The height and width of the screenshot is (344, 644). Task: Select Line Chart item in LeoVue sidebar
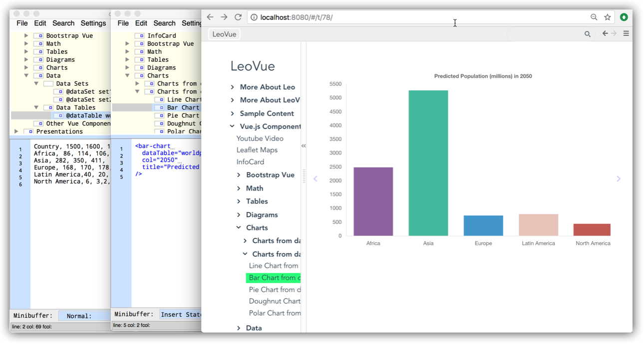point(274,266)
